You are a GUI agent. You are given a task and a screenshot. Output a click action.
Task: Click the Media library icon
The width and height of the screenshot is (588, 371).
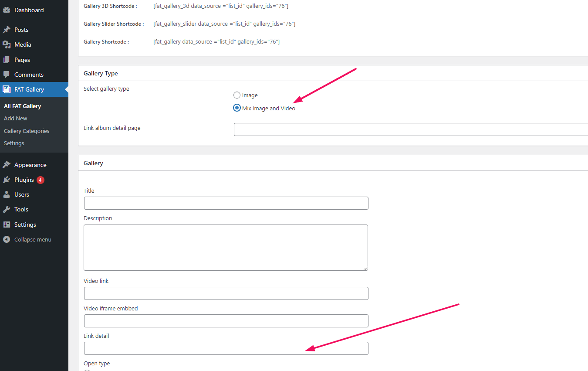click(x=7, y=44)
